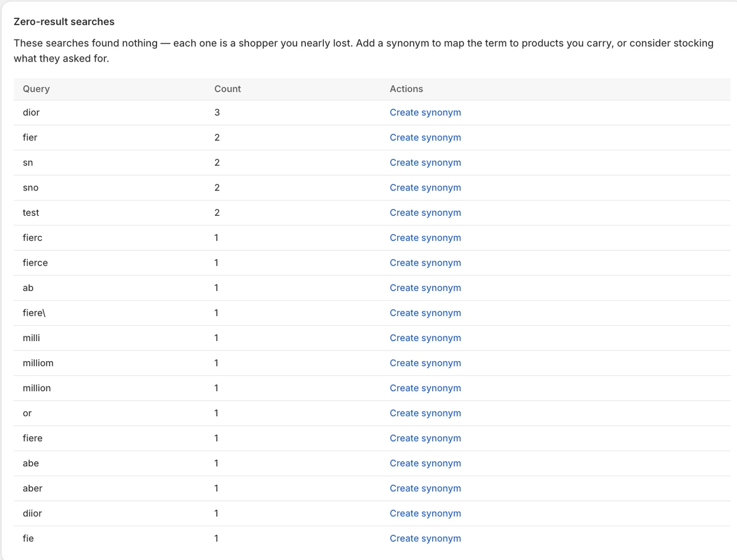
Task: Select the fierce query text
Action: pos(35,263)
